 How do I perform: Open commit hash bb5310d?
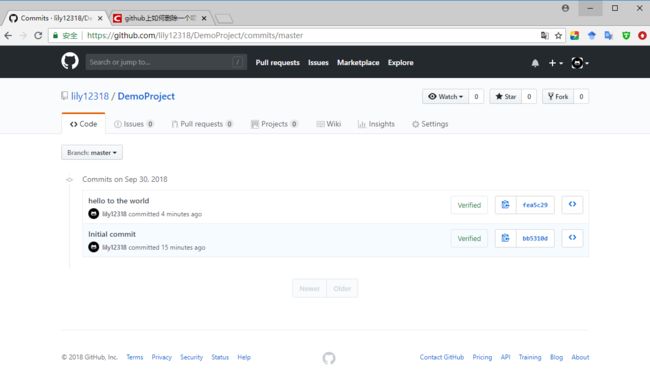coord(535,238)
